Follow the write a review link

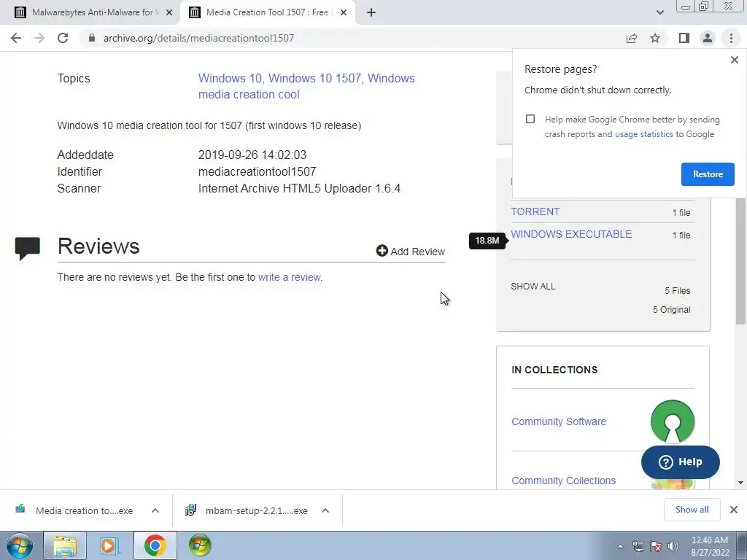pos(290,277)
